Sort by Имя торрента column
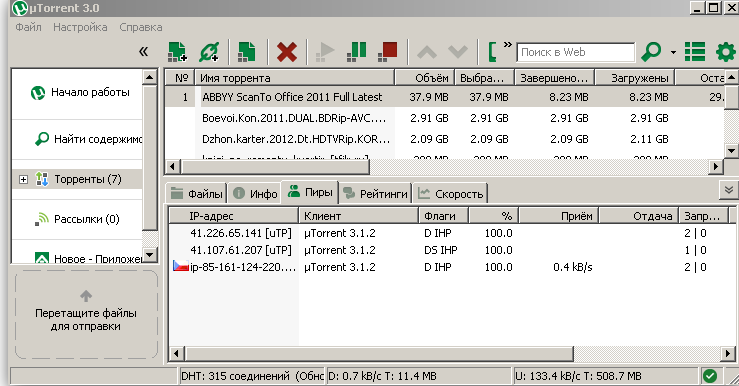Image resolution: width=739 pixels, height=386 pixels. (x=295, y=78)
